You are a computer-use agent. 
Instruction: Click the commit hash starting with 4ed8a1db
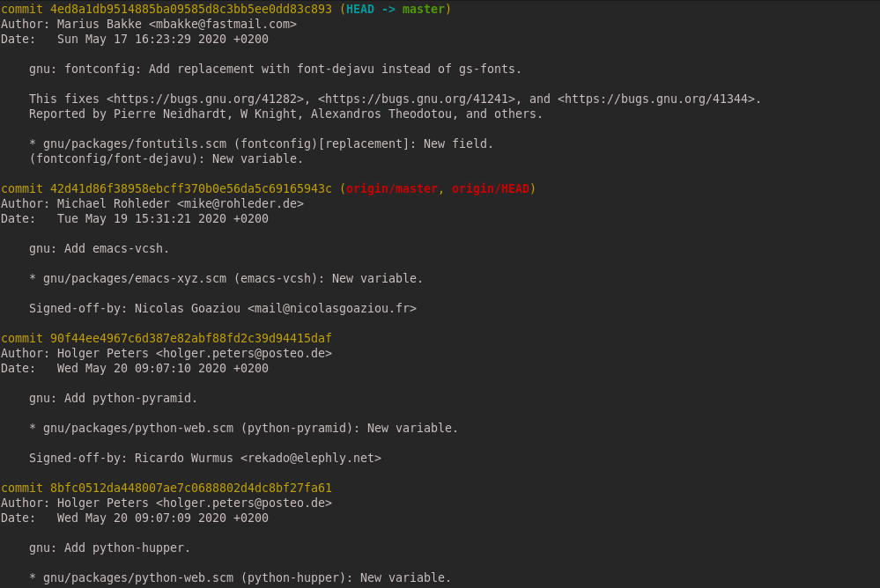[190, 9]
